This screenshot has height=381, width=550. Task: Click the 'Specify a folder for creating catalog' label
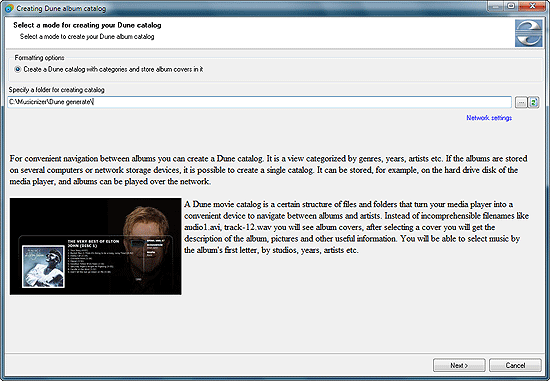(x=56, y=90)
